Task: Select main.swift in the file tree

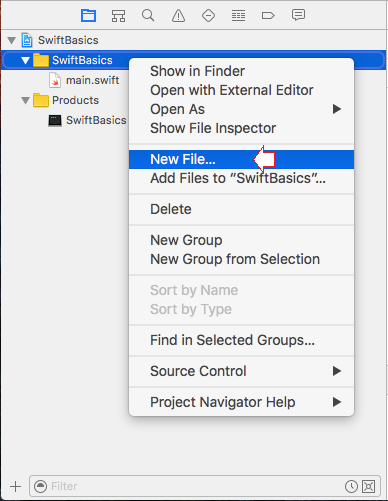Action: pyautogui.click(x=84, y=80)
